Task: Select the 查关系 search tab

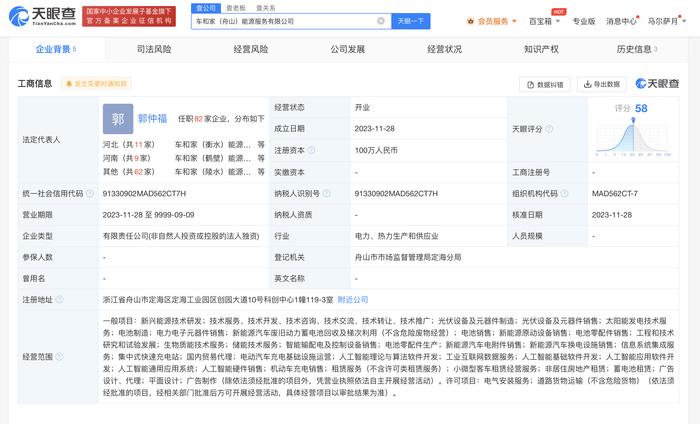Action: point(266,8)
